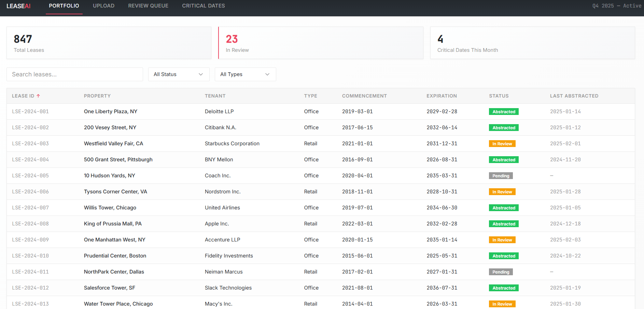Sort by the PROPERTY column header
This screenshot has width=644, height=309.
click(x=97, y=96)
